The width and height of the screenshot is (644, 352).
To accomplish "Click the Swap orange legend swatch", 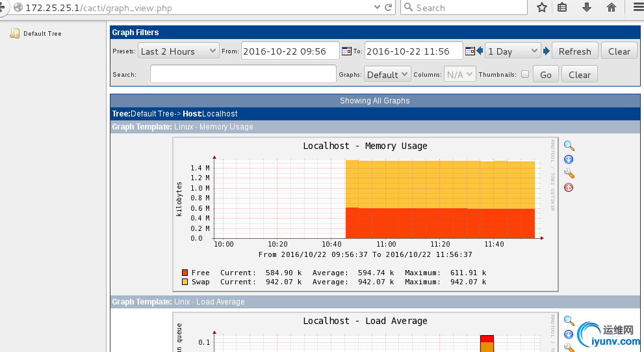I will tap(185, 282).
